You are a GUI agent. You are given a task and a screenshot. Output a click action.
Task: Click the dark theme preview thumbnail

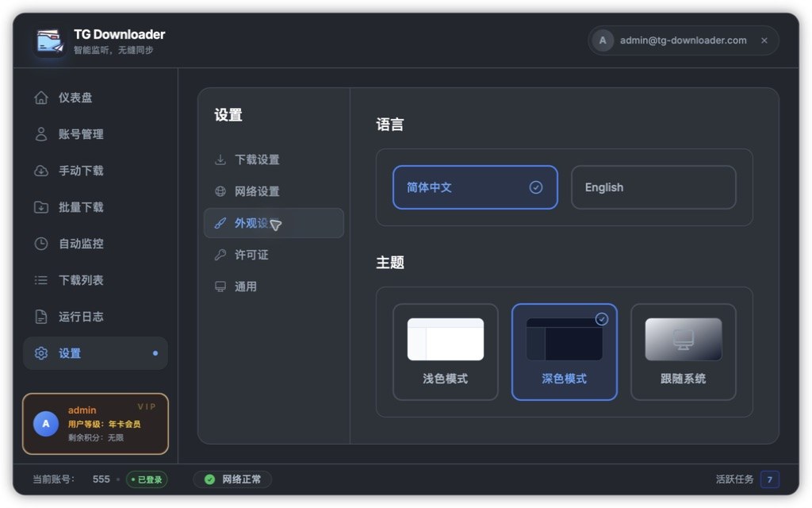coord(564,340)
